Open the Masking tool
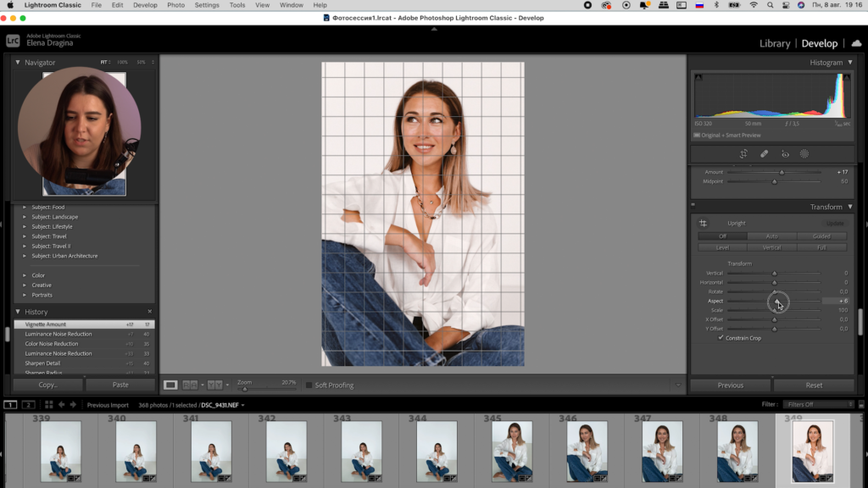The width and height of the screenshot is (868, 488). click(804, 154)
